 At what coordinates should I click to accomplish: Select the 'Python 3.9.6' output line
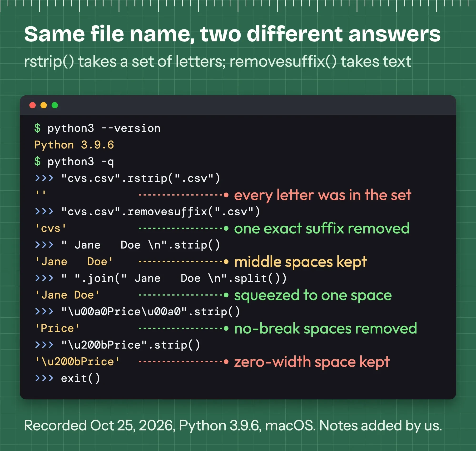coord(74,145)
